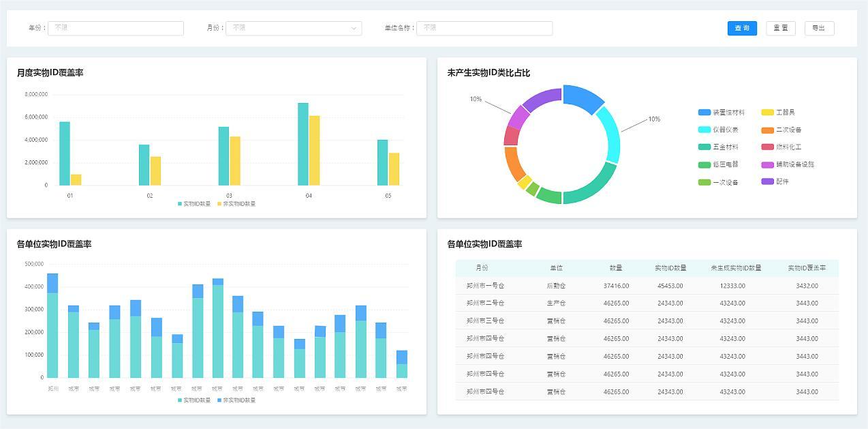Select the orange 二次设备 legend marker

(767, 130)
